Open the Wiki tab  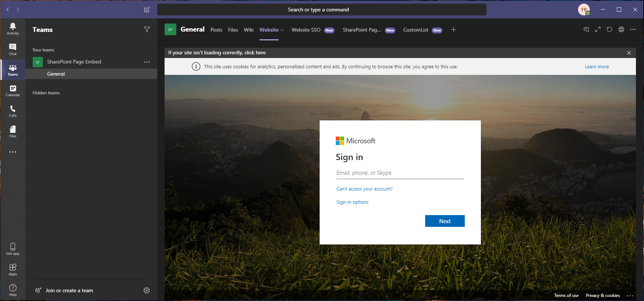click(249, 30)
